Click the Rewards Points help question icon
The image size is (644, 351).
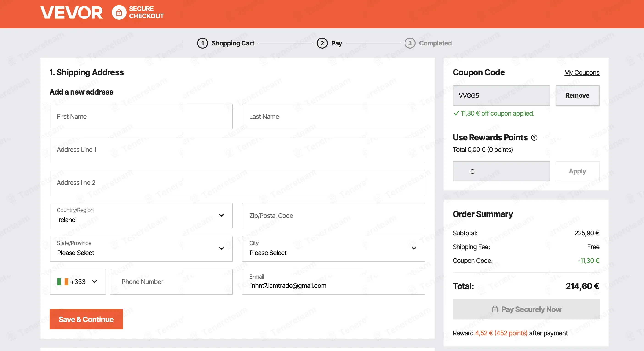point(534,138)
